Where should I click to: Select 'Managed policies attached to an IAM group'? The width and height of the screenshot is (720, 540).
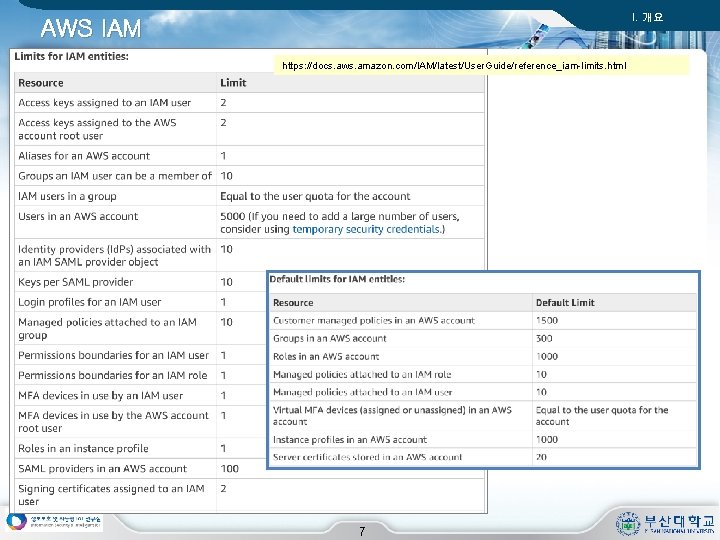click(107, 328)
